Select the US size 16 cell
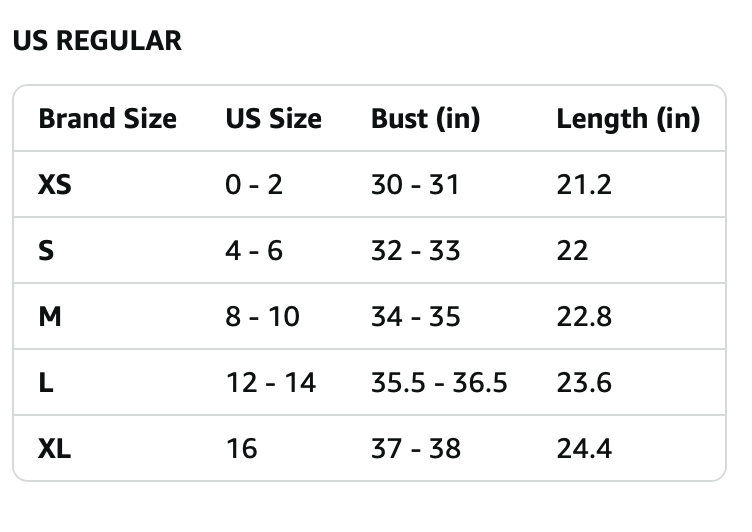 [x=241, y=448]
